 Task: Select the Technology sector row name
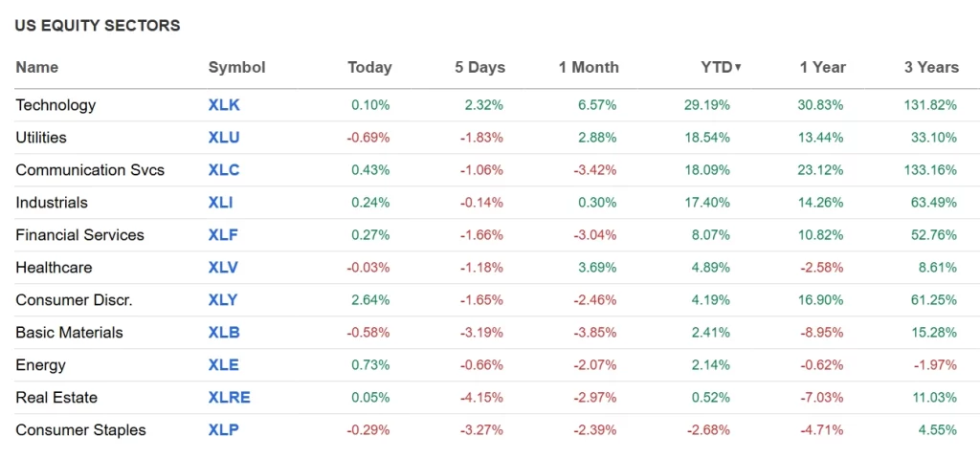click(56, 105)
